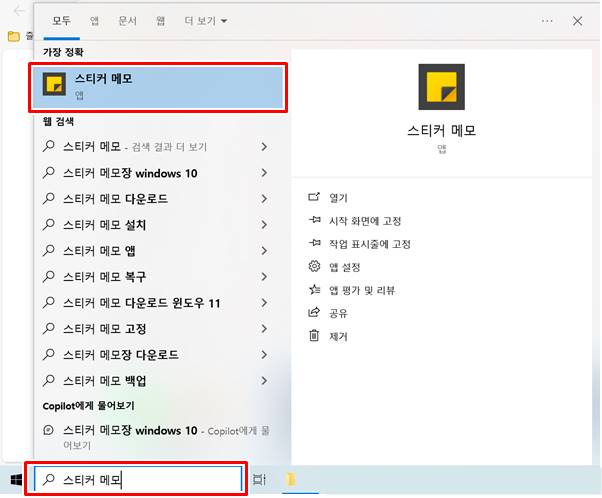The width and height of the screenshot is (602, 498).
Task: Click the magnifier icon inside the taskbar search box
Action: pos(49,479)
